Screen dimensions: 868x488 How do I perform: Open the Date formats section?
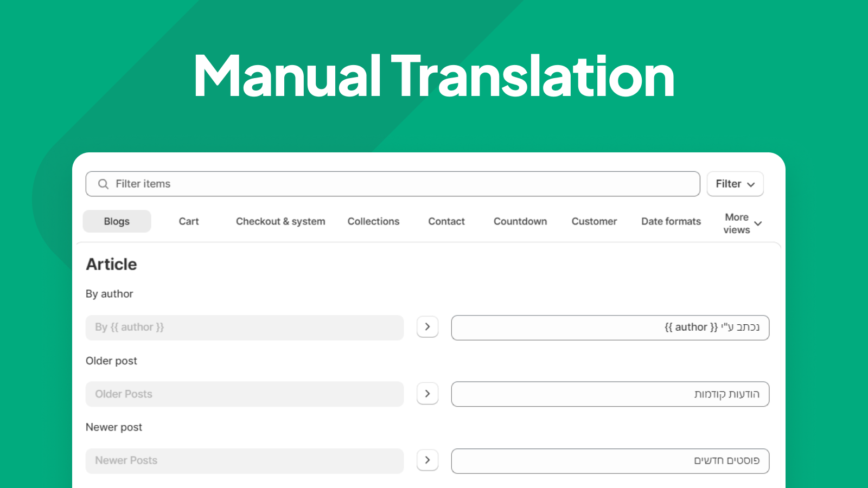point(671,221)
